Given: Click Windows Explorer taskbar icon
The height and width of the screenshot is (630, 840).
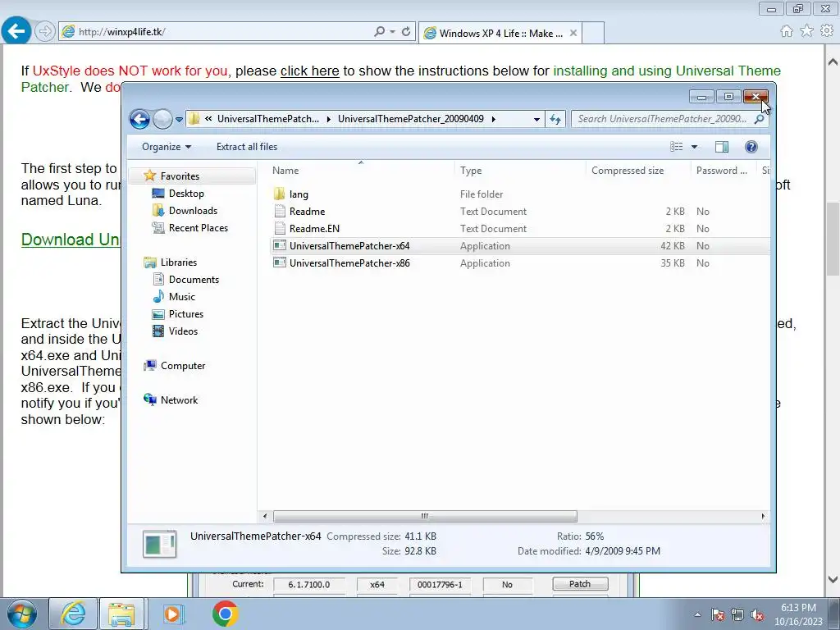Looking at the screenshot, I should (x=121, y=614).
